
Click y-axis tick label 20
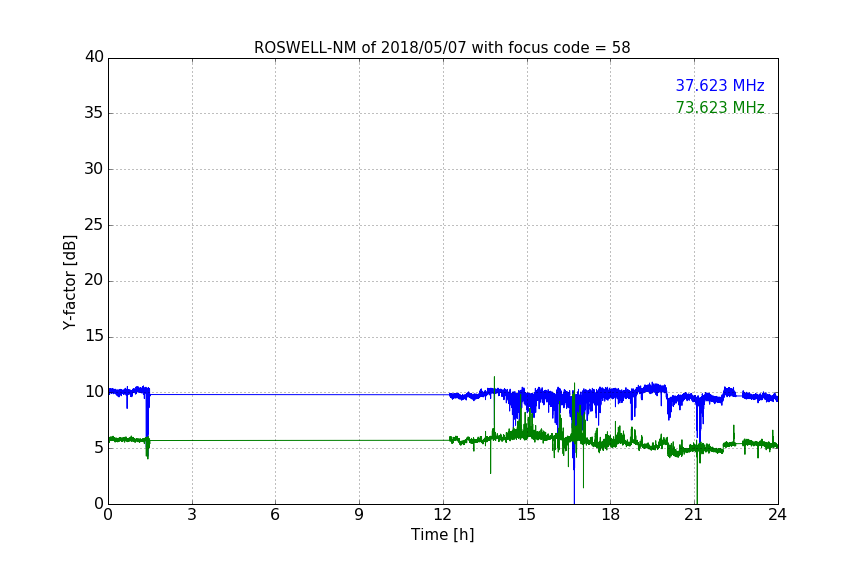point(94,281)
